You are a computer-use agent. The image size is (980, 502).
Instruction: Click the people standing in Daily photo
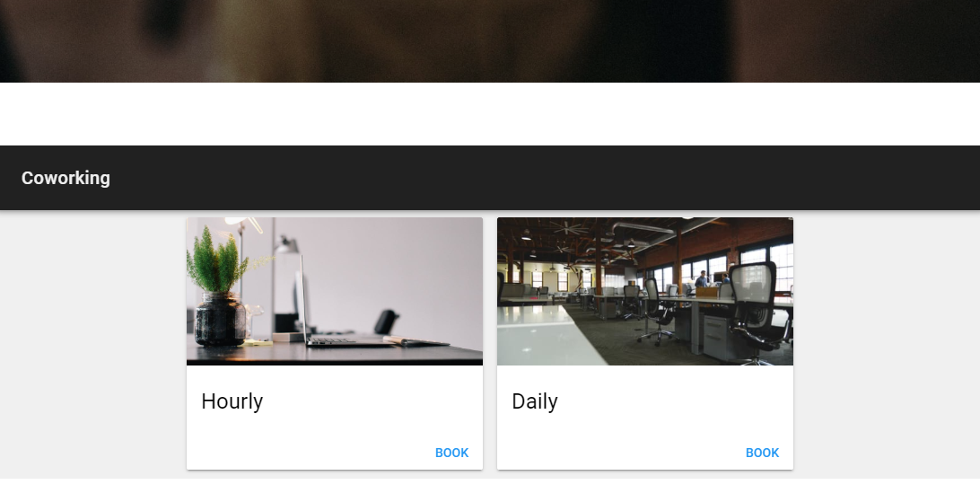click(712, 278)
